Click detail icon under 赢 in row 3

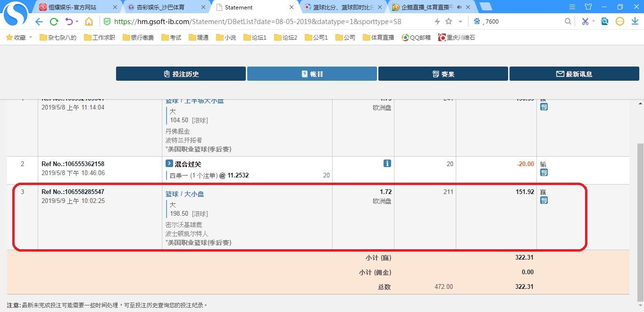(544, 201)
